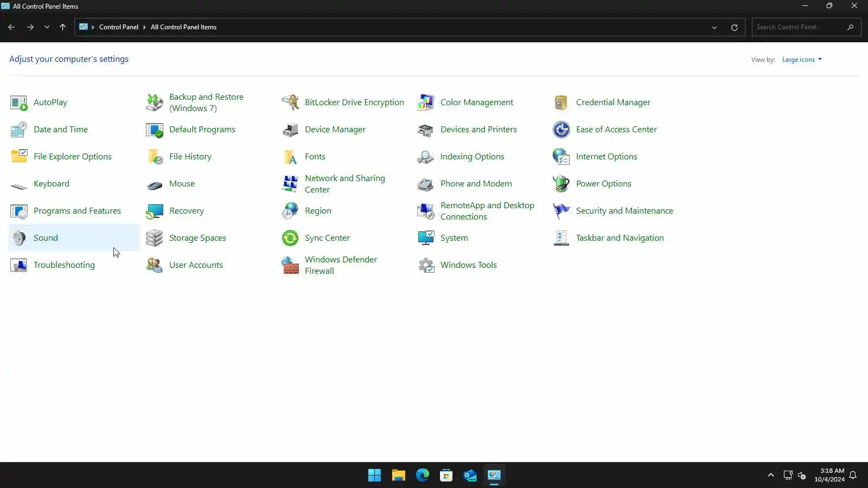Open the Indexing Options icon
The width and height of the screenshot is (868, 488).
[x=426, y=157]
